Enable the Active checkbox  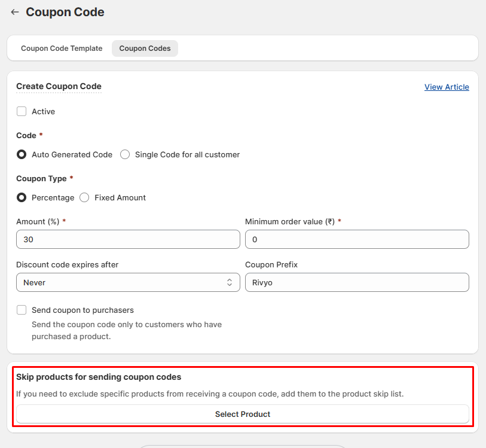[x=22, y=111]
